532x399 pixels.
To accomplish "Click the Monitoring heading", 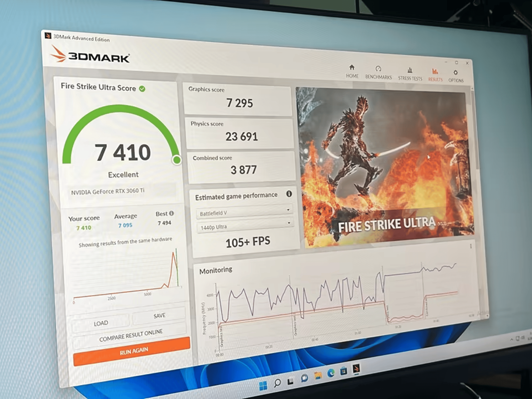I will click(216, 270).
